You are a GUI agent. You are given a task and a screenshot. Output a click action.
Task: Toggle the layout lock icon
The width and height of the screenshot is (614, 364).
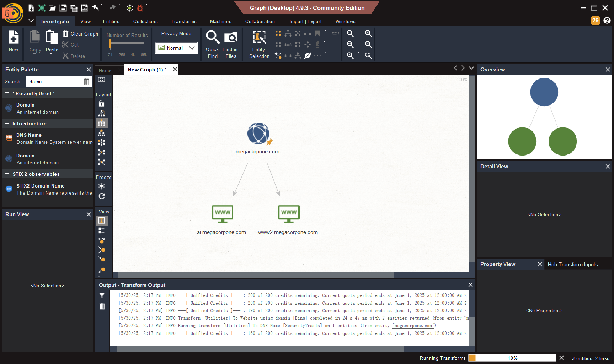pyautogui.click(x=102, y=104)
